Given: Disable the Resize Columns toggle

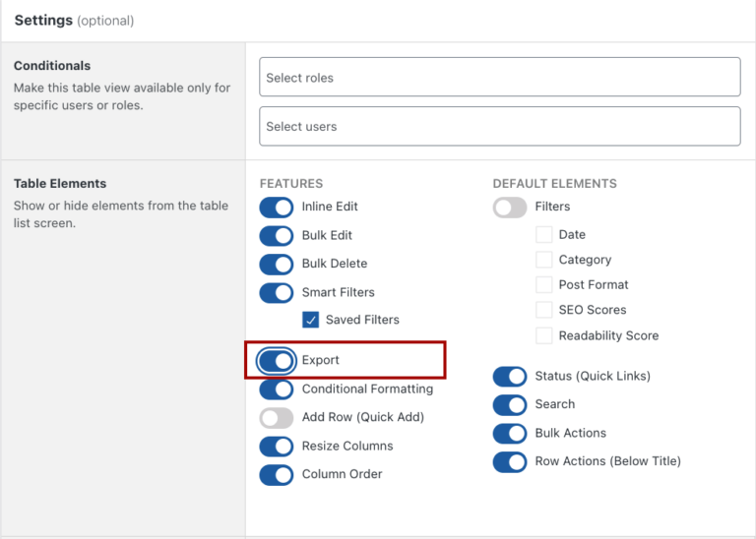Looking at the screenshot, I should click(277, 446).
